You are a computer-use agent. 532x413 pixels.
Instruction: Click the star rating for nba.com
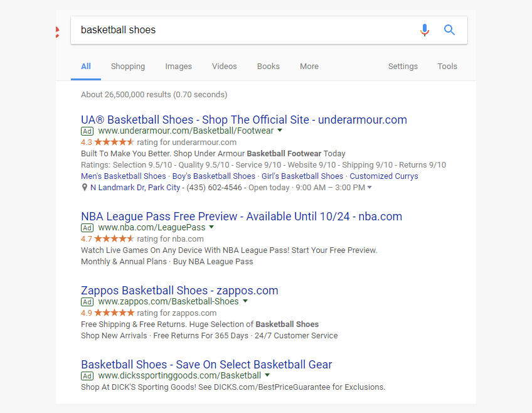pos(114,239)
